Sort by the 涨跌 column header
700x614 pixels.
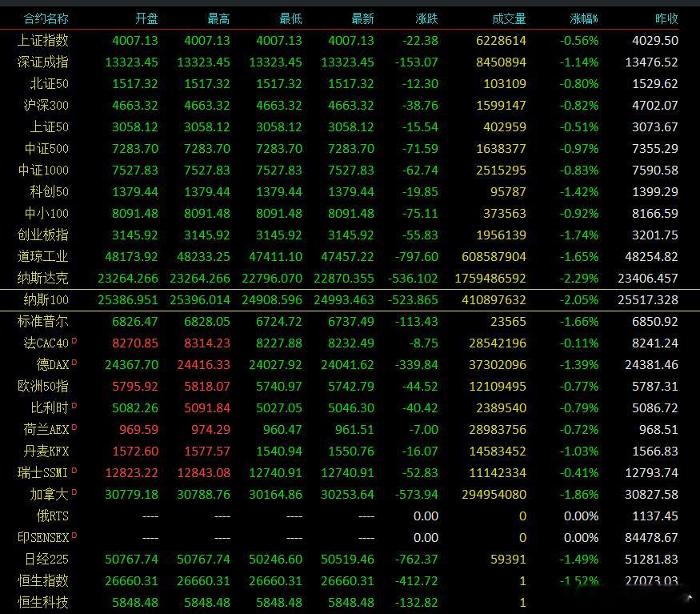pos(426,18)
